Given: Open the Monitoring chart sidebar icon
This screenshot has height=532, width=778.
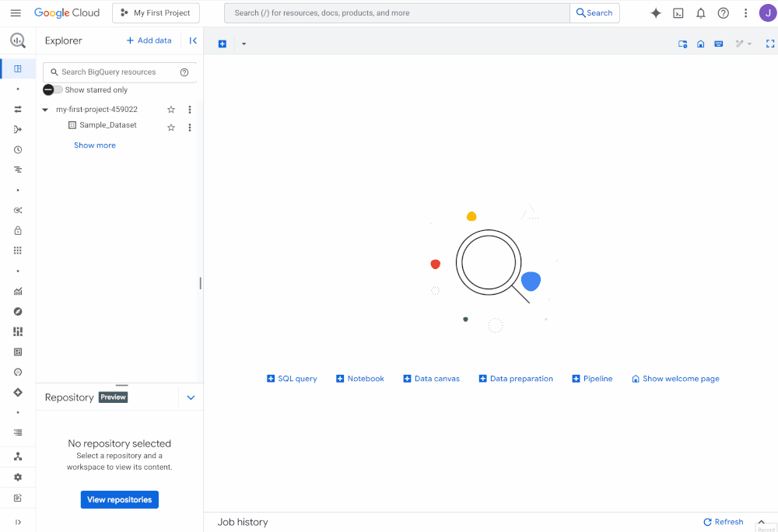Looking at the screenshot, I should pyautogui.click(x=18, y=291).
